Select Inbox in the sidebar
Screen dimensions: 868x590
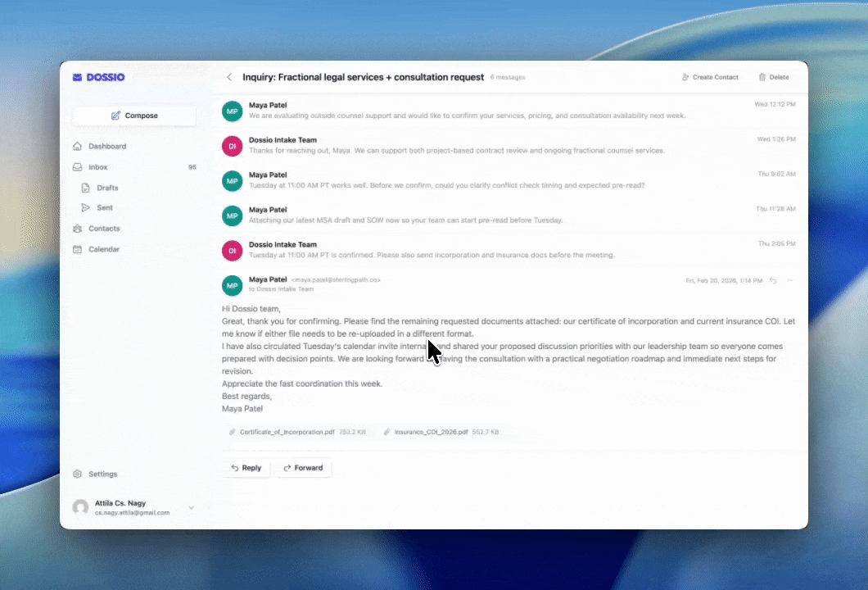(97, 166)
